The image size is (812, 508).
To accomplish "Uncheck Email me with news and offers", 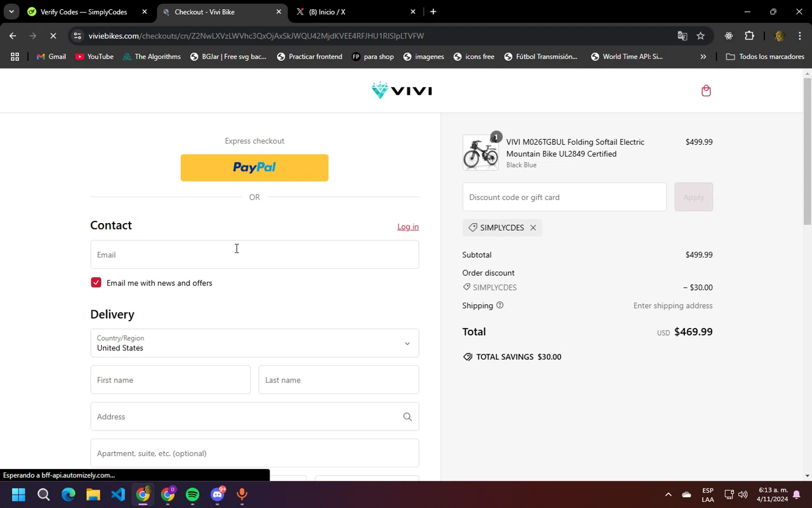I will coord(96,283).
